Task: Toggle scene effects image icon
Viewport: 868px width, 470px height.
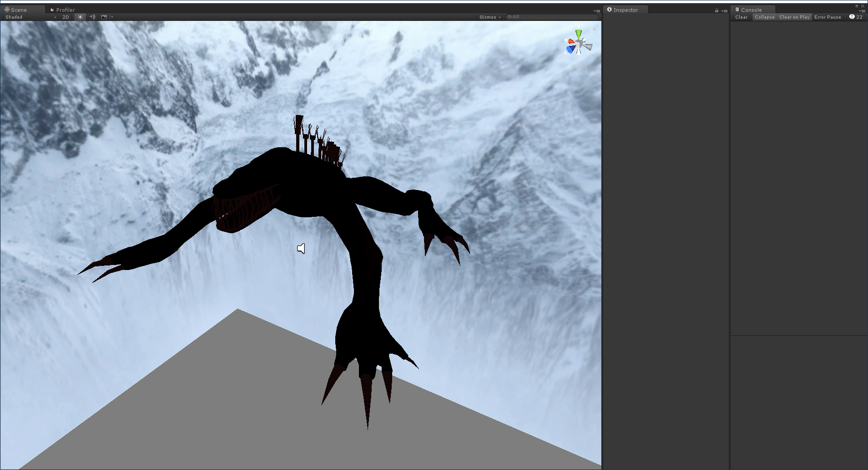Action: click(104, 17)
